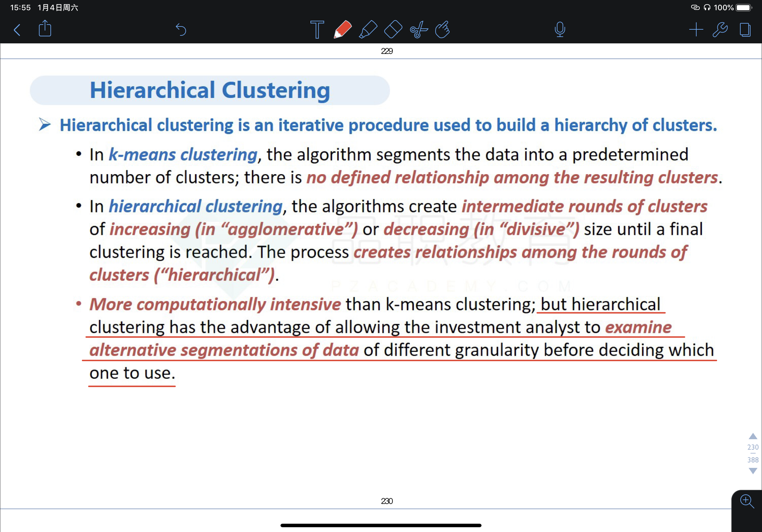
Task: Tap page number 229 label
Action: pos(387,51)
